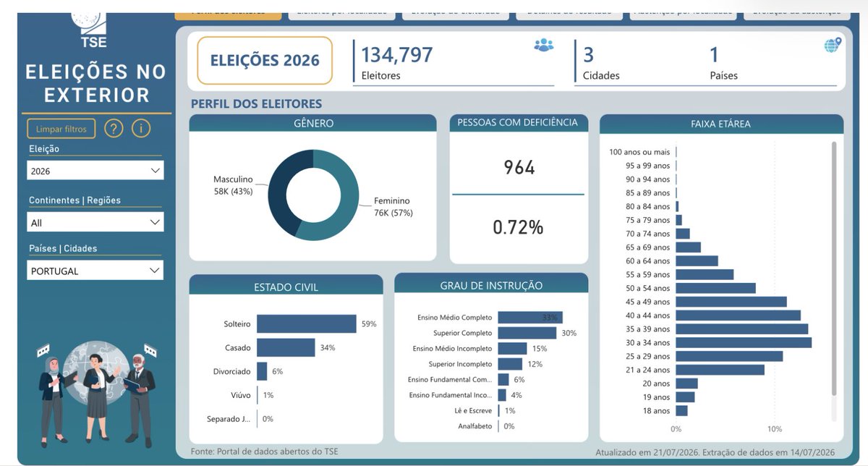This screenshot has height=466, width=868.
Task: Click the Ensino Médio Completo bar
Action: click(x=530, y=318)
